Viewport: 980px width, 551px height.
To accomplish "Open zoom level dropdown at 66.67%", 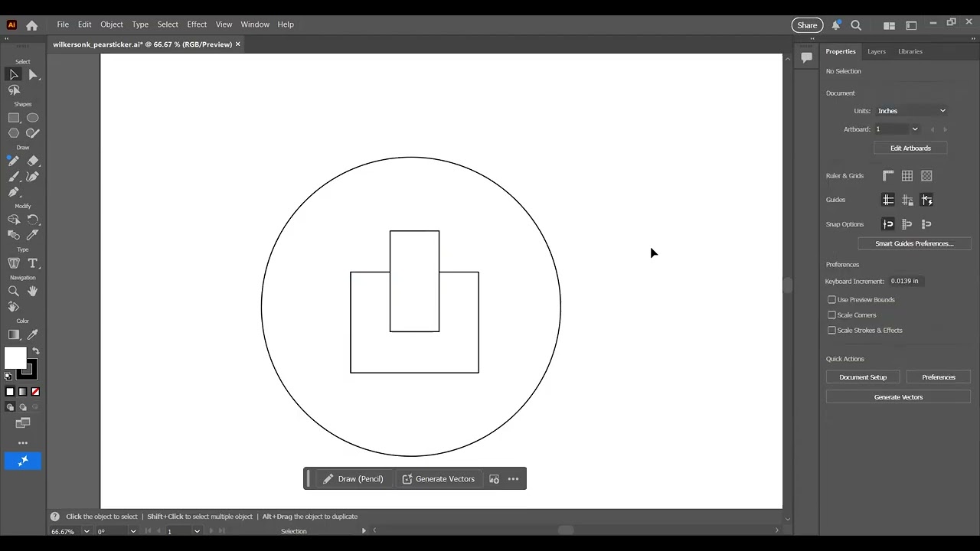I will (86, 531).
